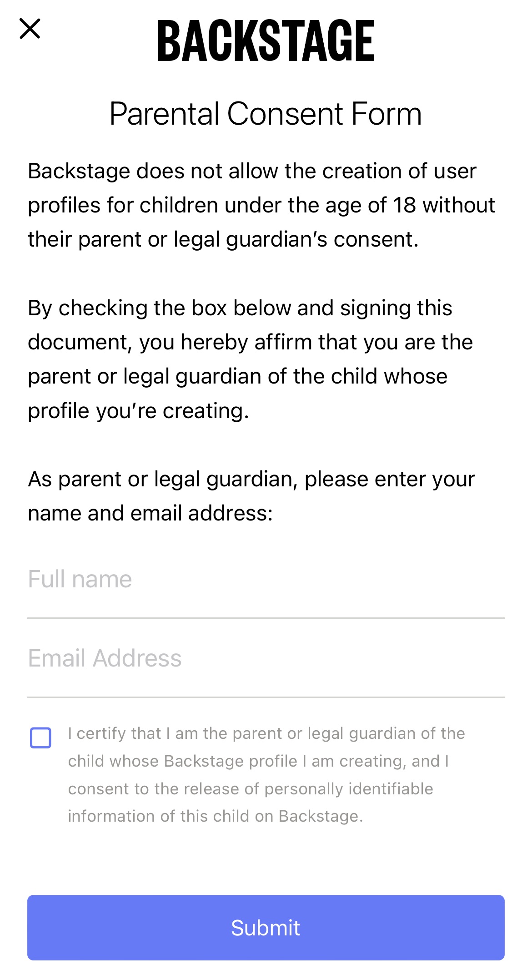Check the parent or guardian certification box

[40, 738]
